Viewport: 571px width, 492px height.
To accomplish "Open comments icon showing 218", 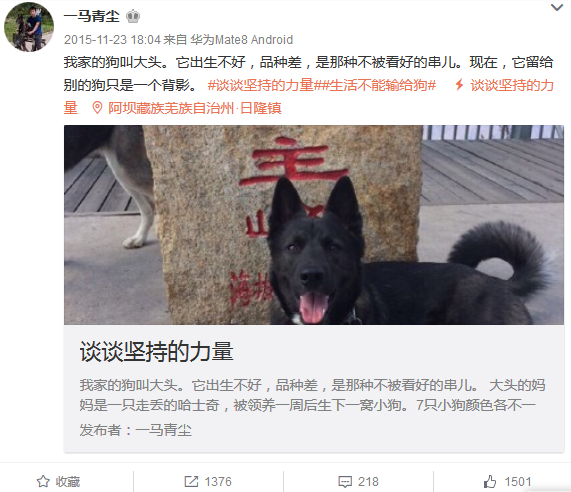I will pyautogui.click(x=345, y=481).
